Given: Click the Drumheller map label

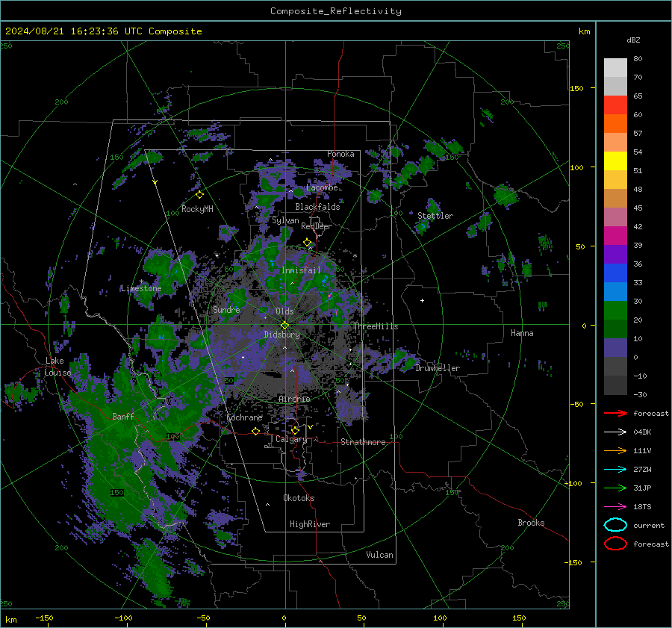Looking at the screenshot, I should [x=438, y=368].
